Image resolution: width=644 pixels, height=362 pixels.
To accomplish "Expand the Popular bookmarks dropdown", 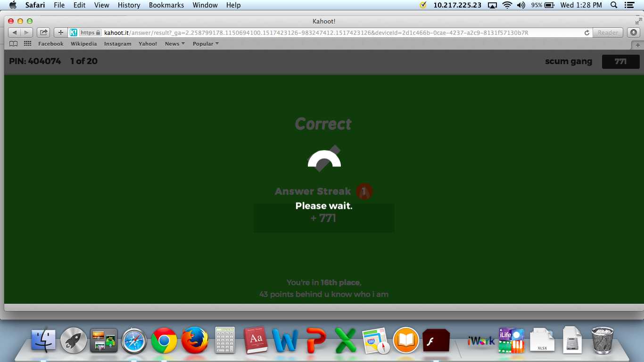I will (206, 44).
